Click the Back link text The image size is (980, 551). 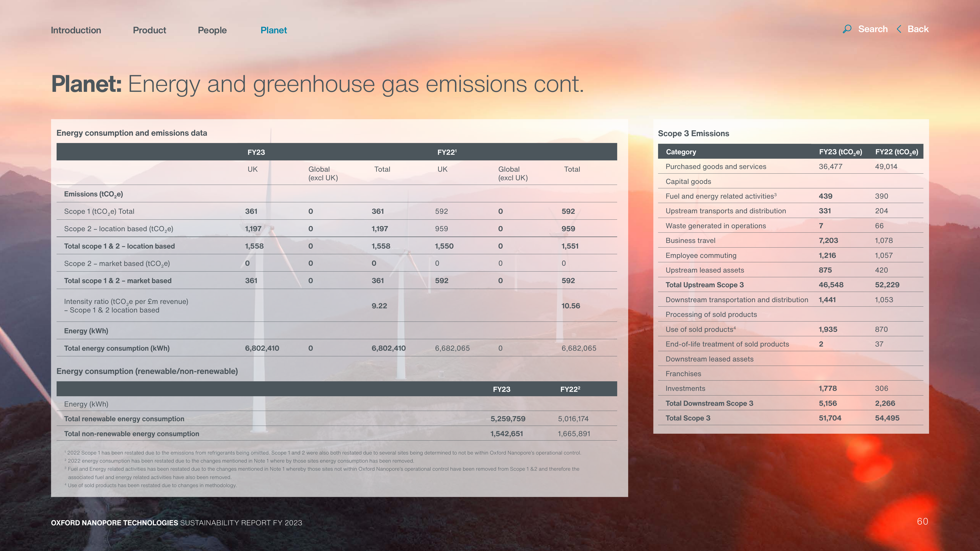918,29
